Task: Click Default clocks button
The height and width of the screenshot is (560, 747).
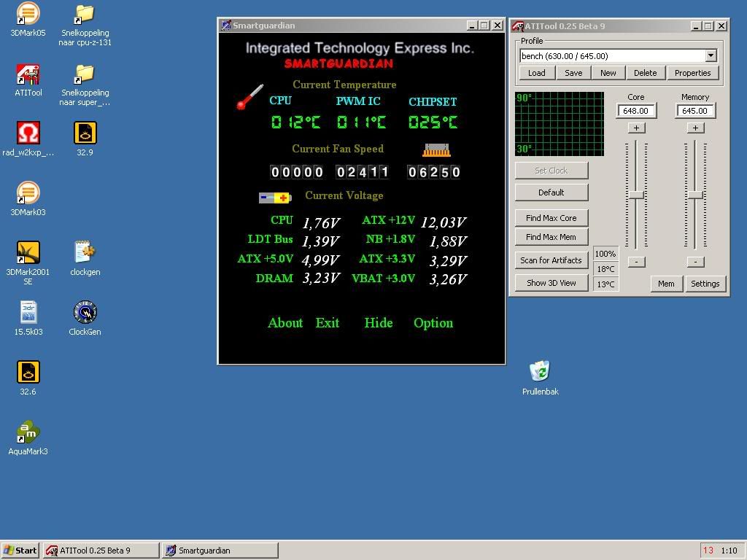Action: pos(551,192)
